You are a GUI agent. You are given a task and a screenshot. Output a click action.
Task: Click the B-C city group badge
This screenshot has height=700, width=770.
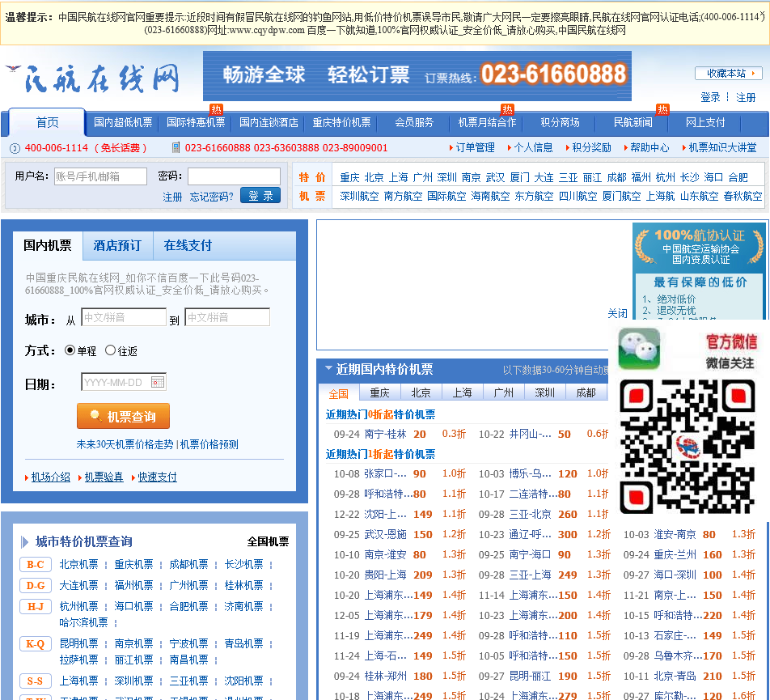(35, 564)
